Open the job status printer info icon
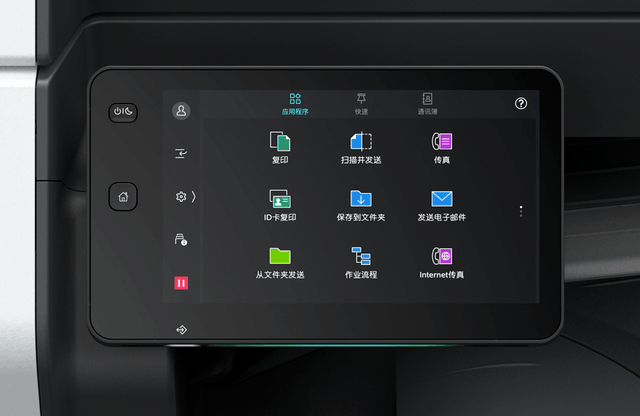The width and height of the screenshot is (640, 416). [181, 239]
